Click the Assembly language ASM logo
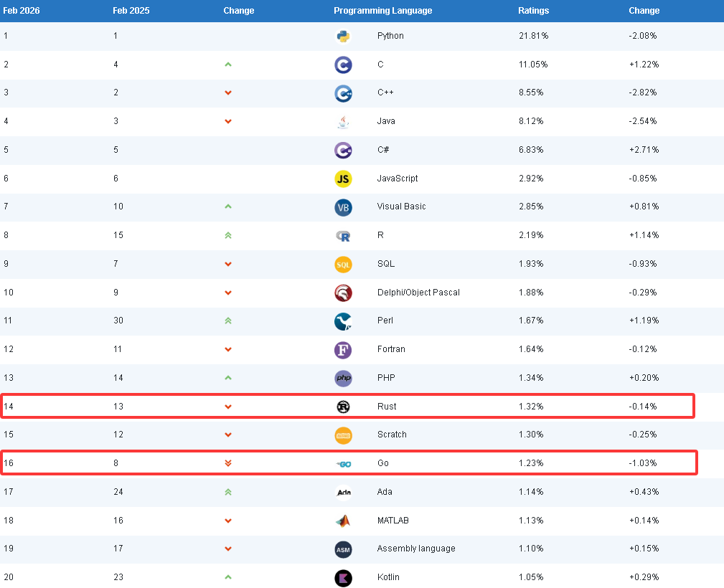This screenshot has width=724, height=588. (x=343, y=550)
